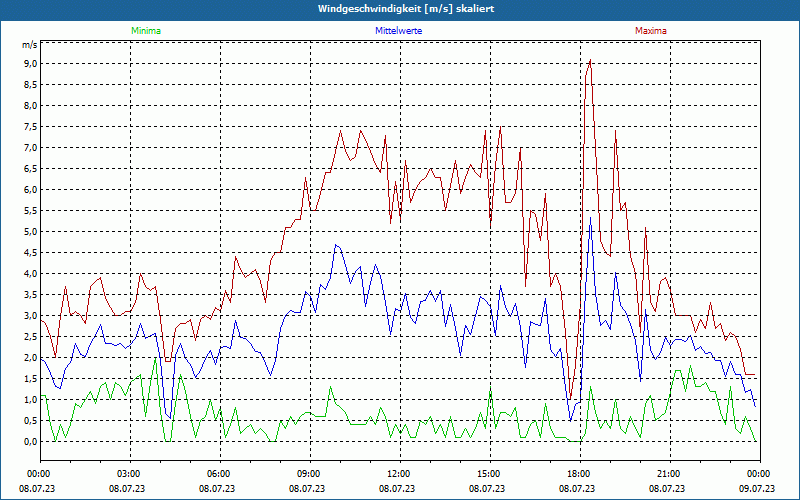Click the 4,0 y-axis label
The image size is (800, 500).
[31, 273]
